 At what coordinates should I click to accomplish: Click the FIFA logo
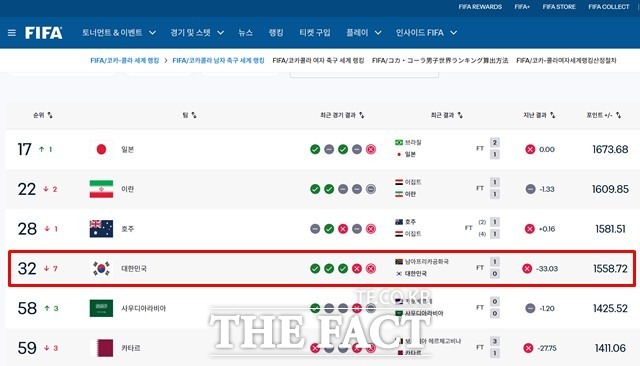pyautogui.click(x=44, y=33)
